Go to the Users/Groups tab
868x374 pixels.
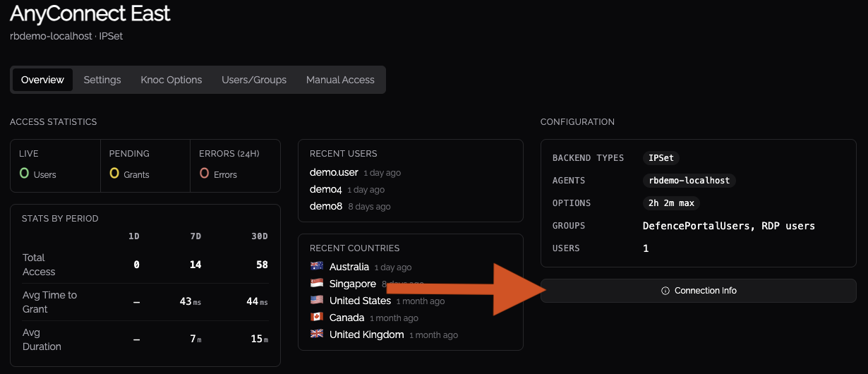(x=254, y=80)
